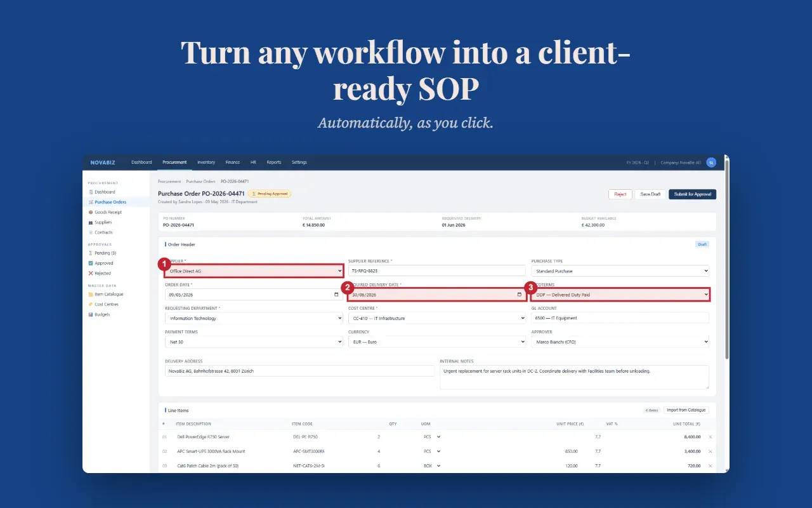Open the UOM dropdown for APC Smart-UPS row
Image resolution: width=812 pixels, height=508 pixels.
[x=432, y=451]
